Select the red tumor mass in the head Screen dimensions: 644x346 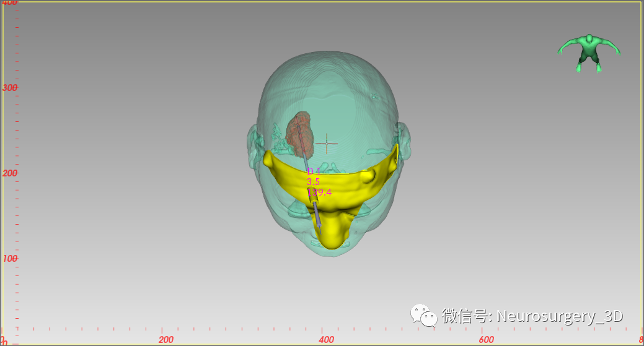301,132
